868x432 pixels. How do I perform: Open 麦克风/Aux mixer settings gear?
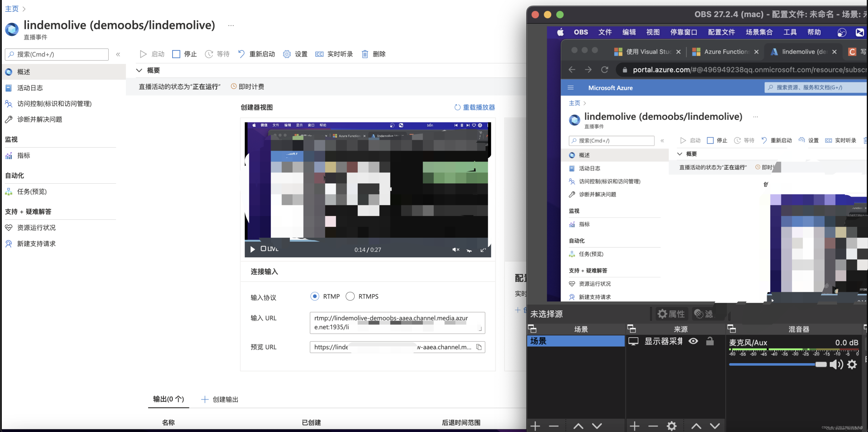click(852, 364)
